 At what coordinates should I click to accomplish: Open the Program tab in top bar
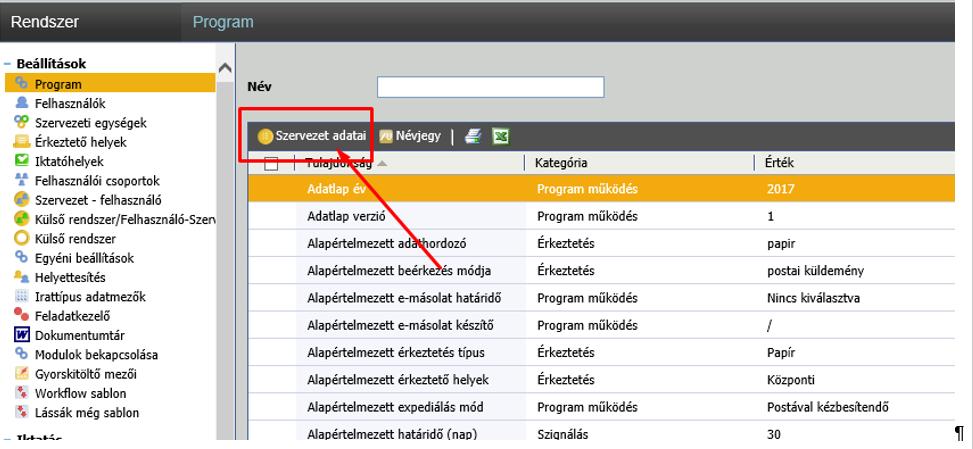223,22
